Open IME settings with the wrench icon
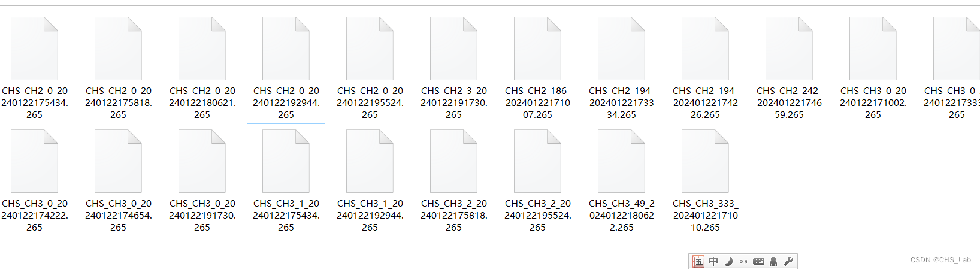 (x=788, y=261)
